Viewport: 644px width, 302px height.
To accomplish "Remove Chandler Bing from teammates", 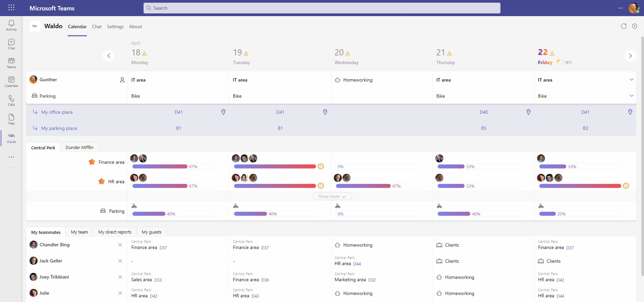I will (120, 245).
